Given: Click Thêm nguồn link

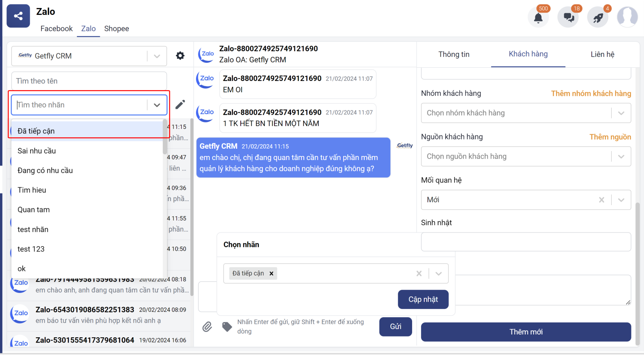Looking at the screenshot, I should 610,137.
